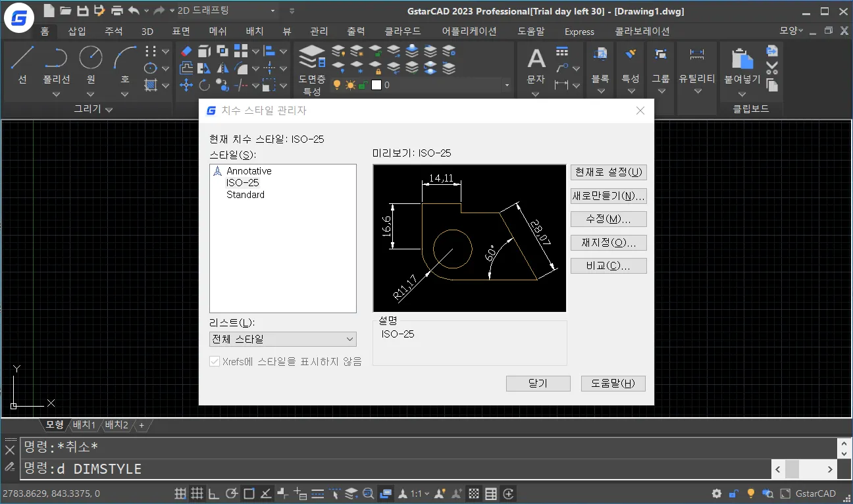Toggle Grid display in status bar
853x504 pixels.
click(x=197, y=493)
